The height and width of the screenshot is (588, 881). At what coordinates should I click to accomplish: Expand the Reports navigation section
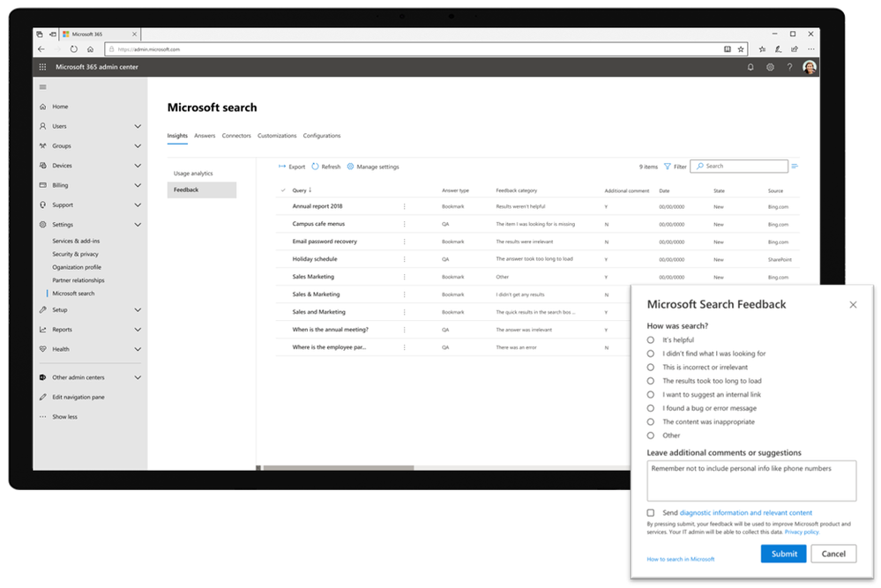coord(138,330)
